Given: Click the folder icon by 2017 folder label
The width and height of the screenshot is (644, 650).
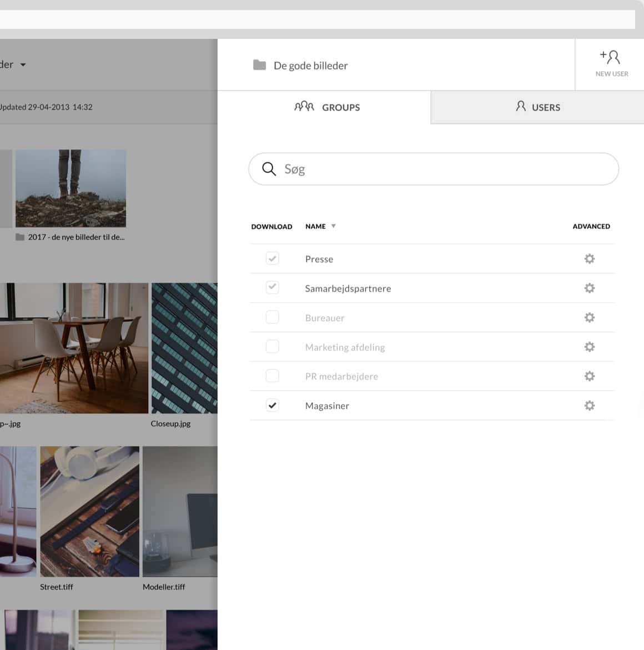Looking at the screenshot, I should coord(19,237).
